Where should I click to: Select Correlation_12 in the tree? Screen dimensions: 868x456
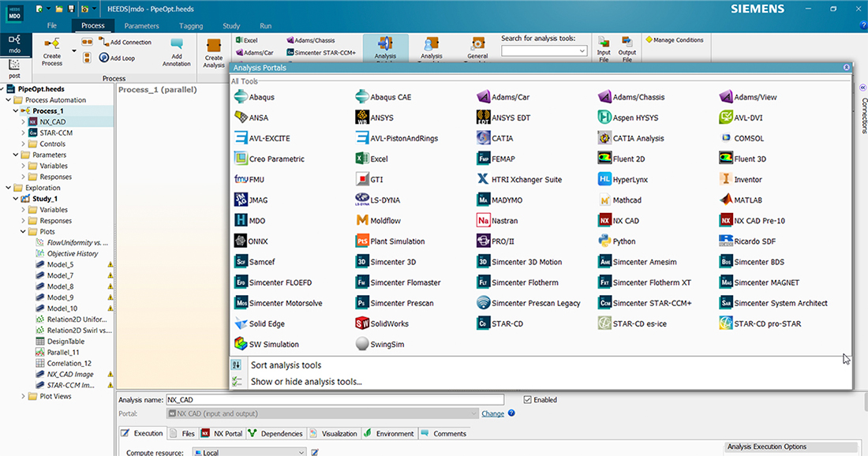[x=69, y=363]
